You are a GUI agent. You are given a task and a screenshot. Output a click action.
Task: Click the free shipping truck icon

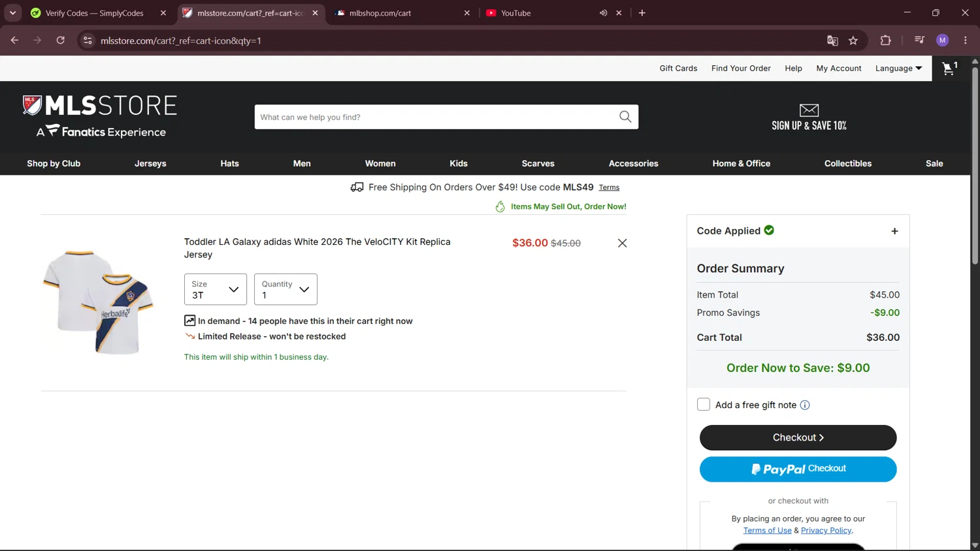coord(357,187)
